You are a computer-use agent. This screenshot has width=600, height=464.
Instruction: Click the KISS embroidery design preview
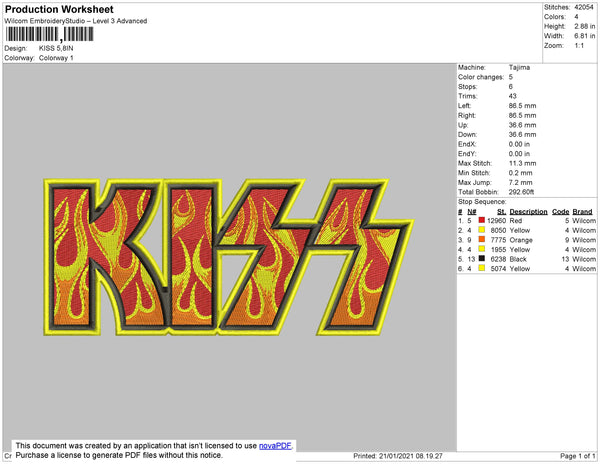pyautogui.click(x=229, y=257)
